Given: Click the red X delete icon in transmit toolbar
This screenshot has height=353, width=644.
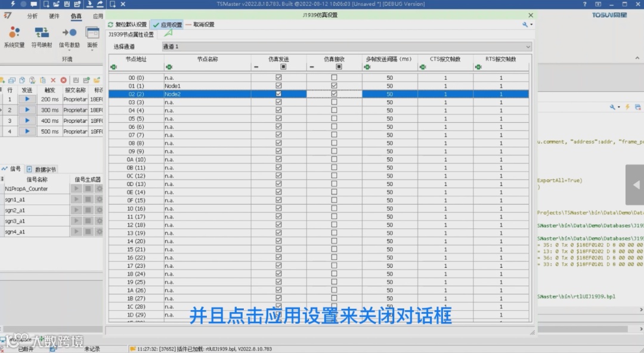Looking at the screenshot, I should coord(53,80).
